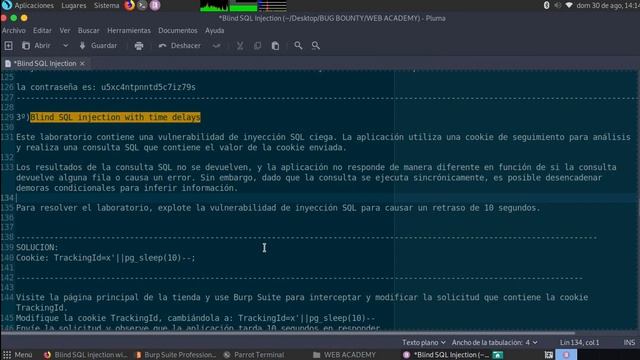The image size is (640, 360).
Task: Switch to the WEB ACADEMY folder window
Action: click(x=344, y=355)
